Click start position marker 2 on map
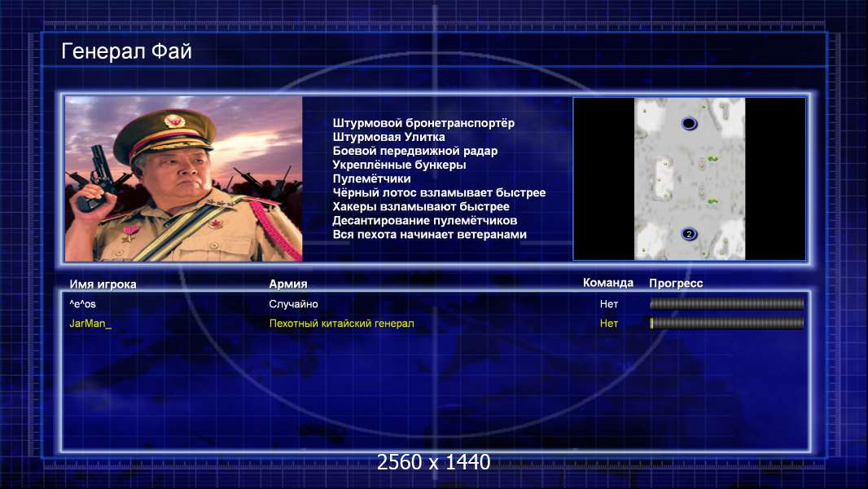Viewport: 868px width, 489px height. (689, 234)
